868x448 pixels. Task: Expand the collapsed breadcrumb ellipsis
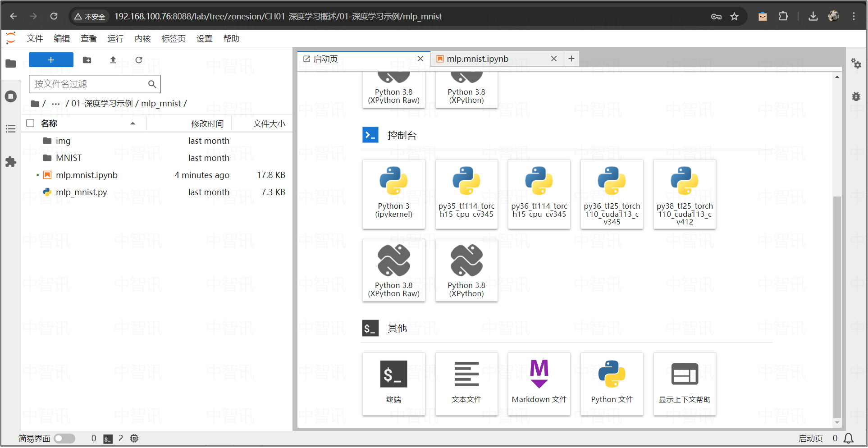click(x=56, y=104)
